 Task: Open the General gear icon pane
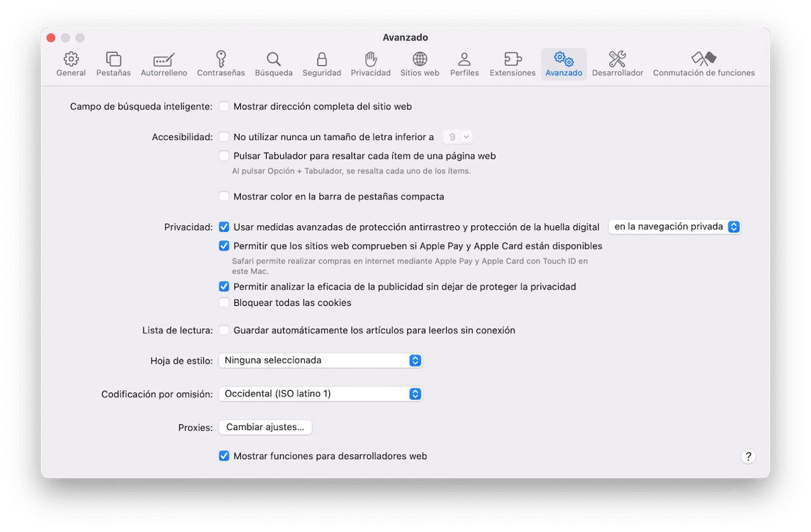[71, 59]
